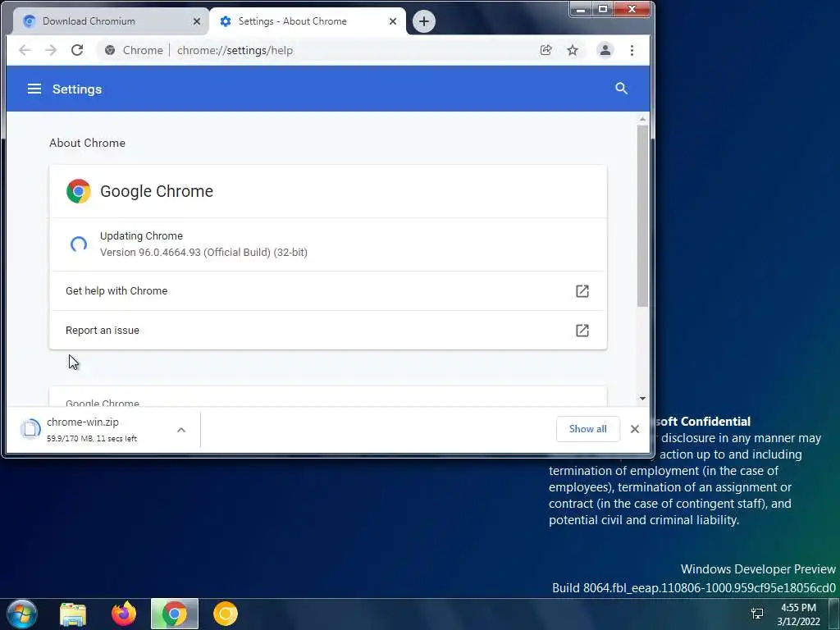Reload the current page
This screenshot has width=840, height=630.
77,50
